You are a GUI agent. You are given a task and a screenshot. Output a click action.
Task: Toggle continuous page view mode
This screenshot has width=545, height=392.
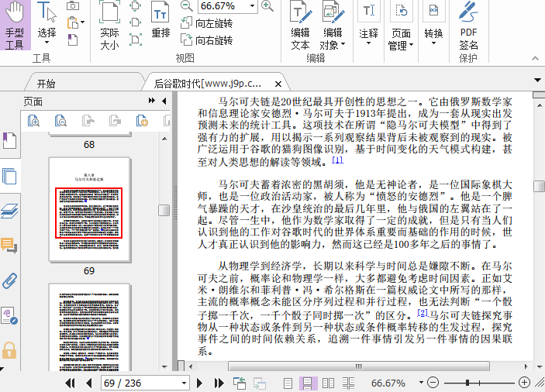point(308,383)
